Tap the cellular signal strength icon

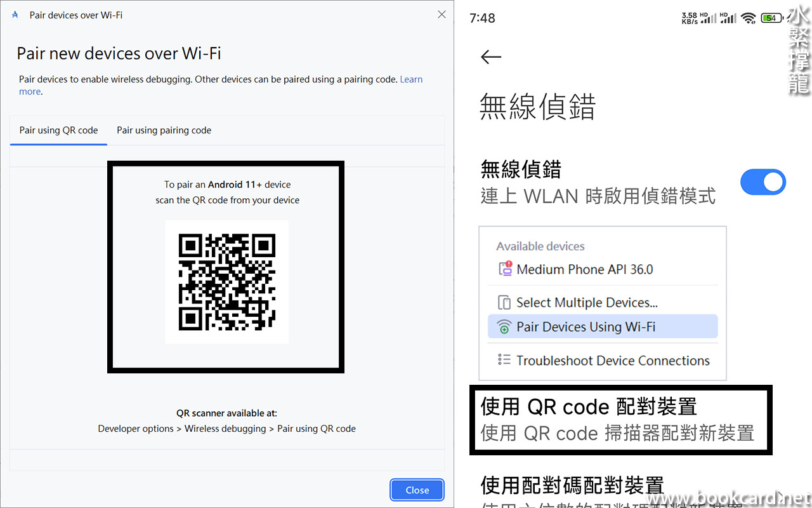(x=710, y=18)
